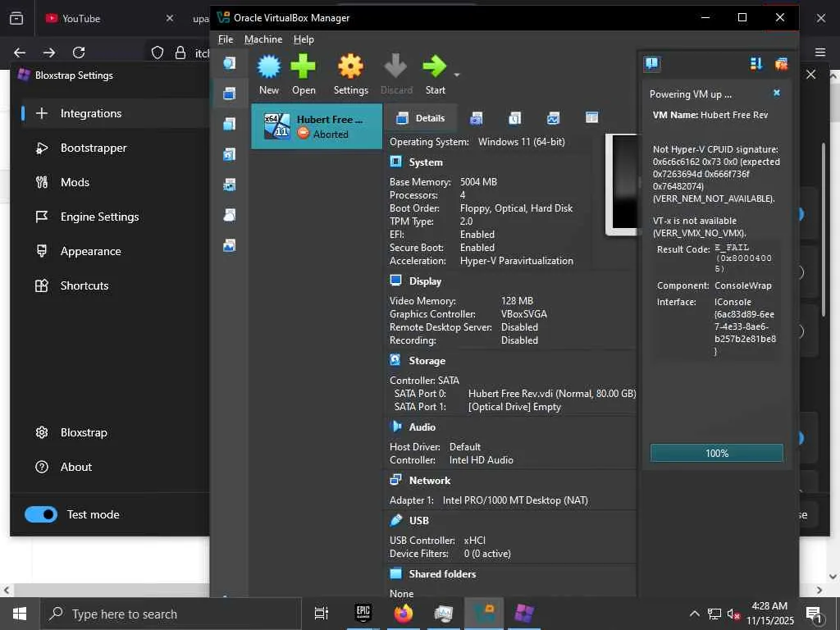The width and height of the screenshot is (840, 630).
Task: Dismiss the Powering VM up notification
Action: pyautogui.click(x=777, y=94)
